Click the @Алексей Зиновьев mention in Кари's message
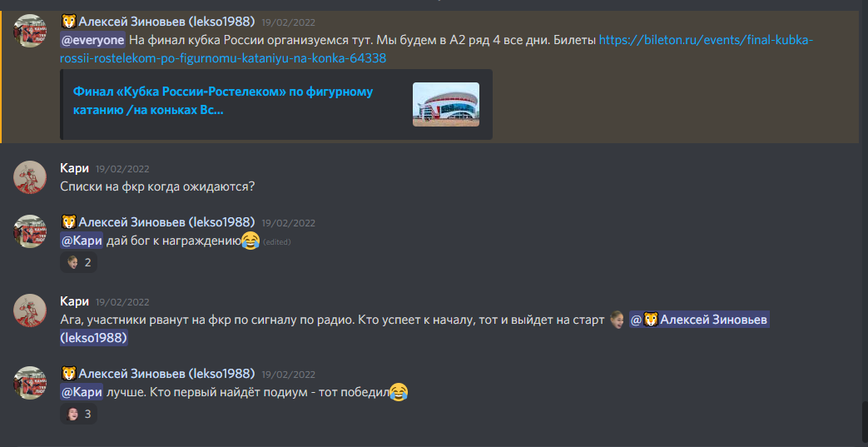The width and height of the screenshot is (868, 447). (x=414, y=329)
